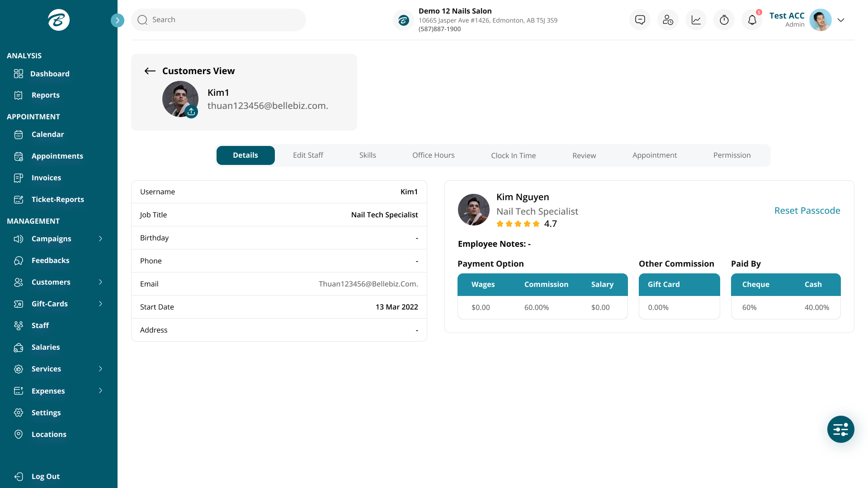Open the chat messages icon
Viewport: 868px width, 488px height.
pyautogui.click(x=640, y=19)
